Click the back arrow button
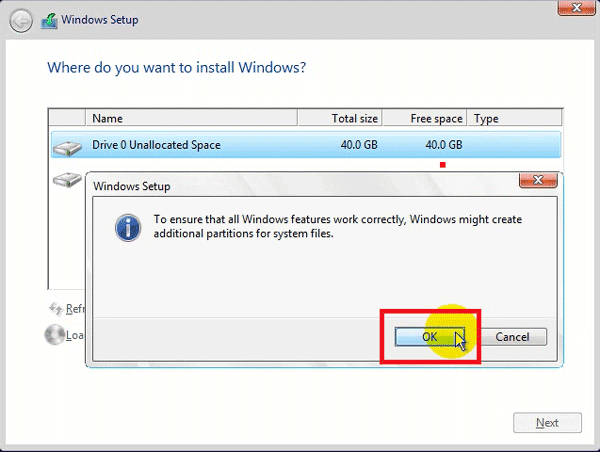 tap(22, 19)
